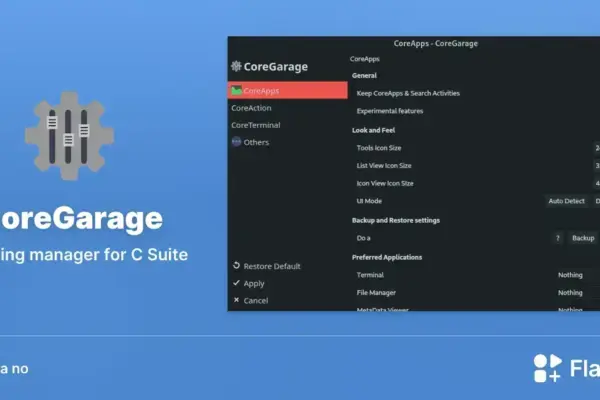Click the 'File Manager' preferred application label
This screenshot has width=600, height=400.
click(x=376, y=293)
